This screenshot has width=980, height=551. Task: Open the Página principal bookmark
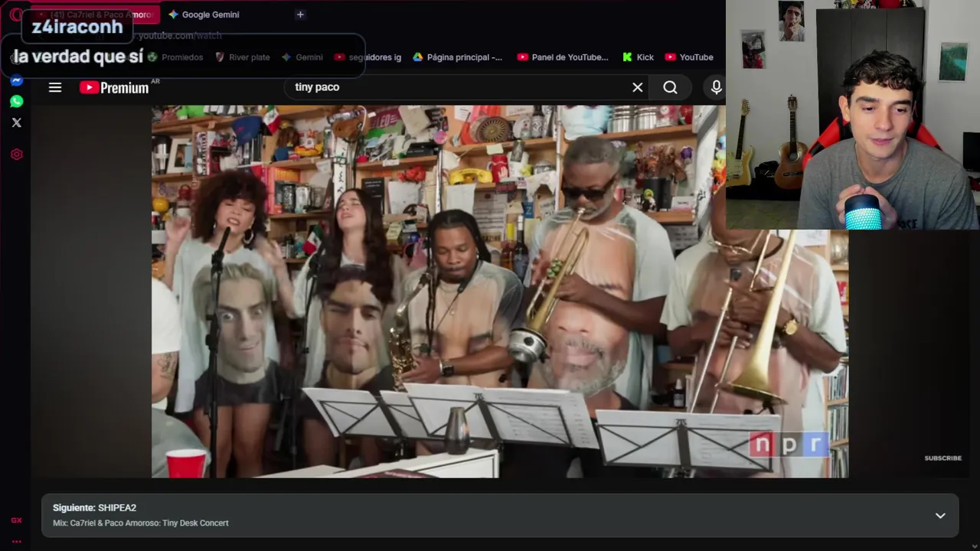(x=458, y=57)
